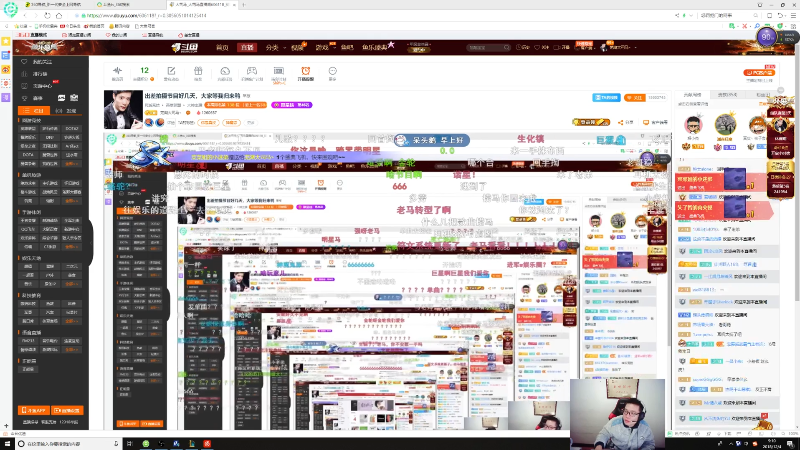
Task: Click the orange 关注 follow button
Action: click(x=635, y=97)
